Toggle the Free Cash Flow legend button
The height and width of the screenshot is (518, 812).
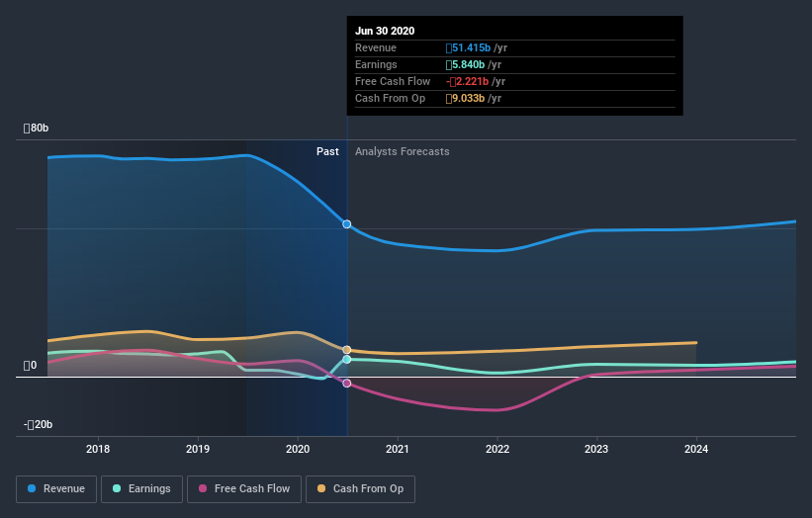(x=244, y=489)
